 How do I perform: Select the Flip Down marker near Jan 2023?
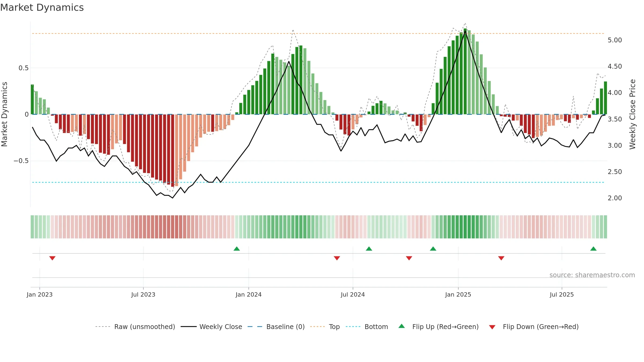[x=52, y=258]
